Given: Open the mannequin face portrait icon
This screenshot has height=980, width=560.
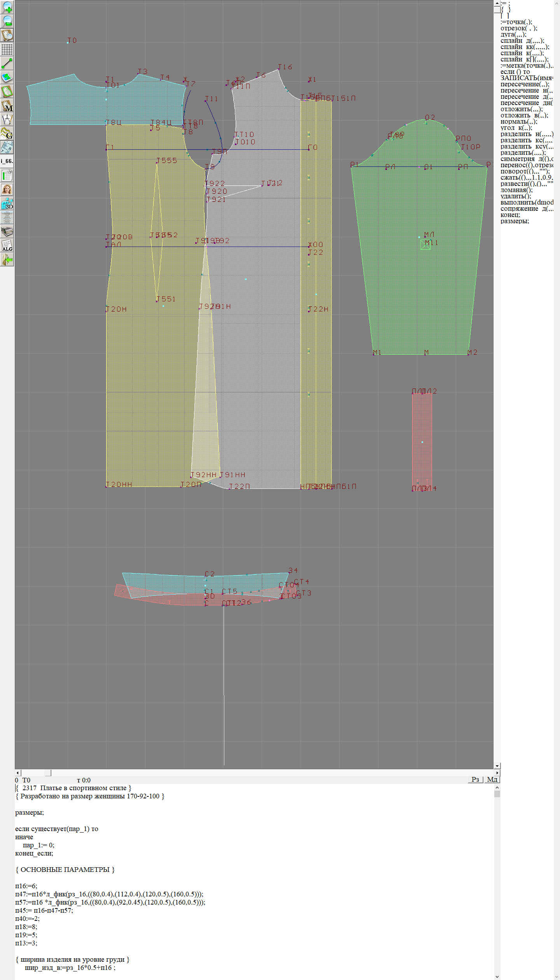Looking at the screenshot, I should point(7,190).
